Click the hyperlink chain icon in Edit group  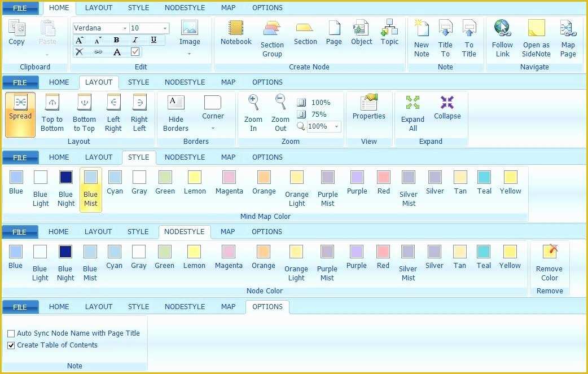click(98, 52)
